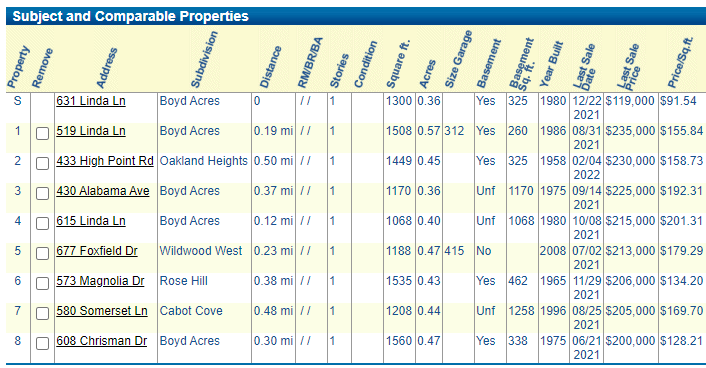Select remove checkbox for 677 Foxfield Dr
Screen dimensions: 706x368
point(42,253)
